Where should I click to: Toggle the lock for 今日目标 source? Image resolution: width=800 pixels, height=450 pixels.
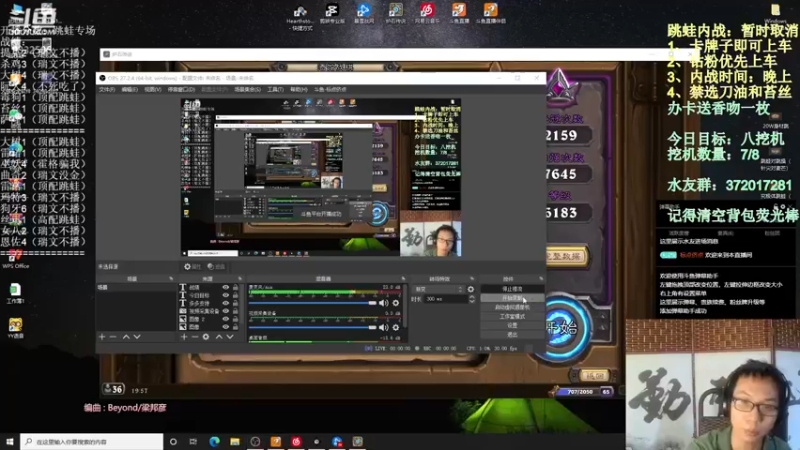point(235,295)
